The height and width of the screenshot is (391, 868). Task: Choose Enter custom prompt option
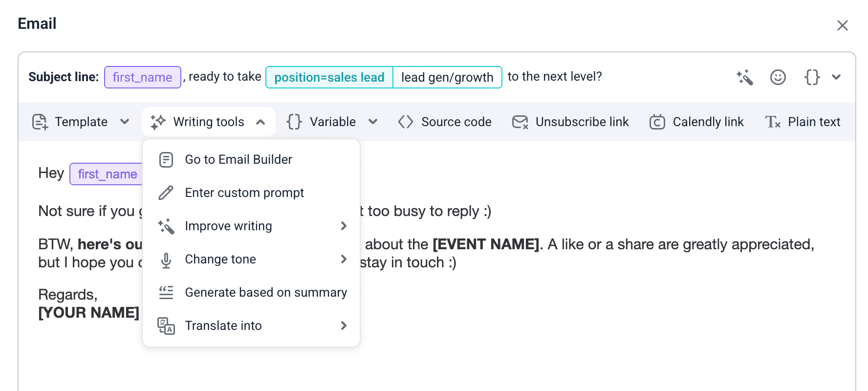[244, 193]
